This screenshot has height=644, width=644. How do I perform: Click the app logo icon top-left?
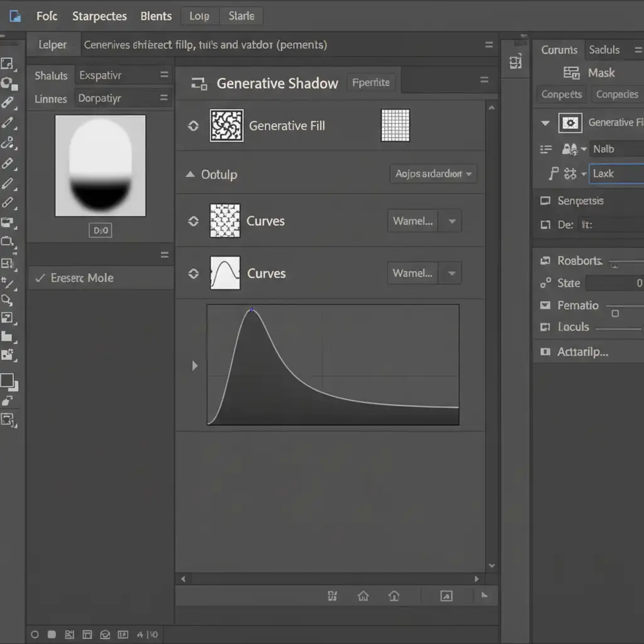14,16
